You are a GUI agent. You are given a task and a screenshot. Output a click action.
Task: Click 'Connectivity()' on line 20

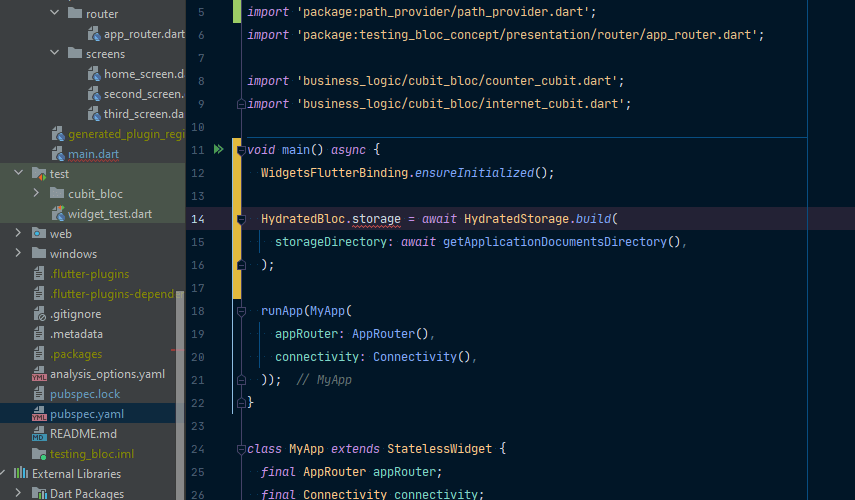[x=422, y=357]
